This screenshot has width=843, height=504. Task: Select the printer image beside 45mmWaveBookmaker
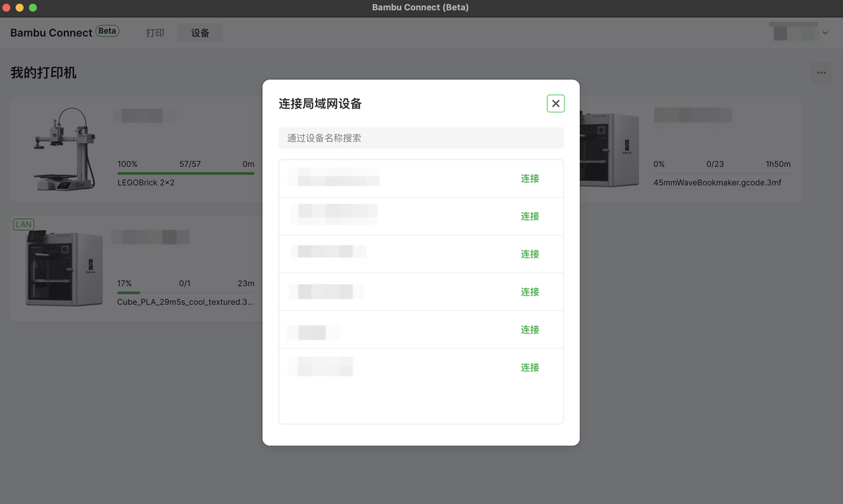pyautogui.click(x=610, y=149)
